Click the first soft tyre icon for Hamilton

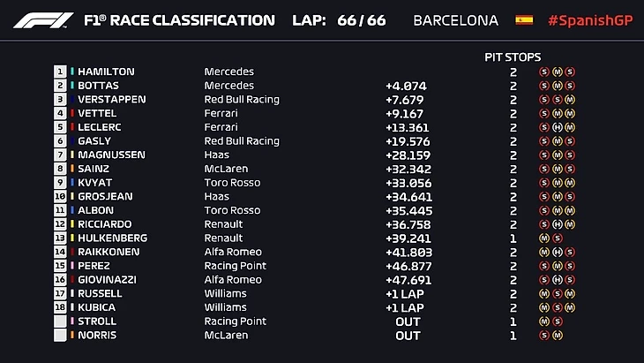tap(545, 72)
